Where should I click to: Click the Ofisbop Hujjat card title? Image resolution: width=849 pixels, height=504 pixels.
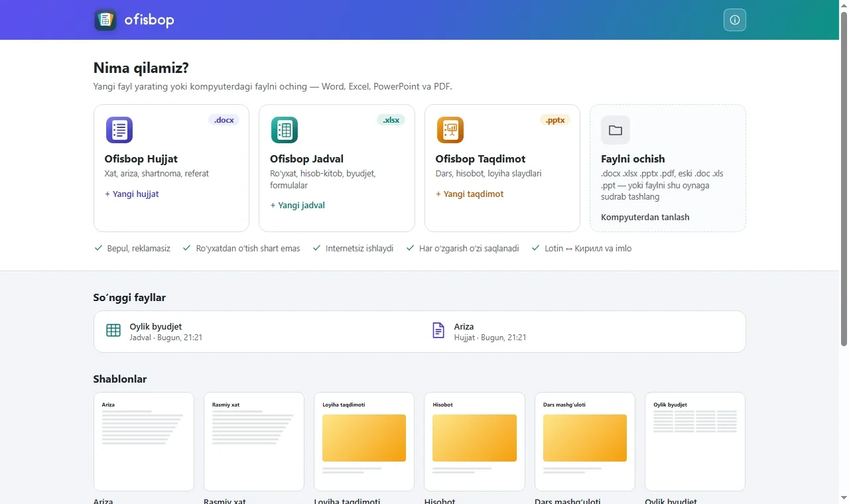[x=141, y=159]
